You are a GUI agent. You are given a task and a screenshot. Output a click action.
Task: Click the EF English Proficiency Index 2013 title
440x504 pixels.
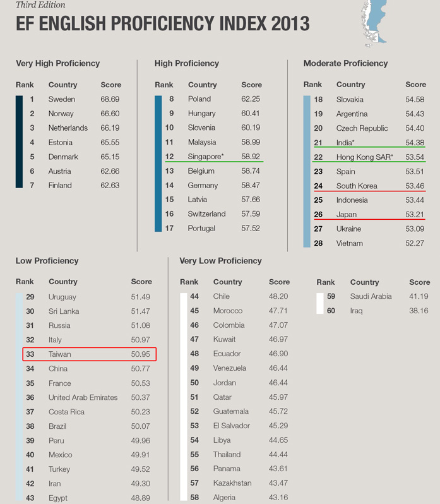163,23
